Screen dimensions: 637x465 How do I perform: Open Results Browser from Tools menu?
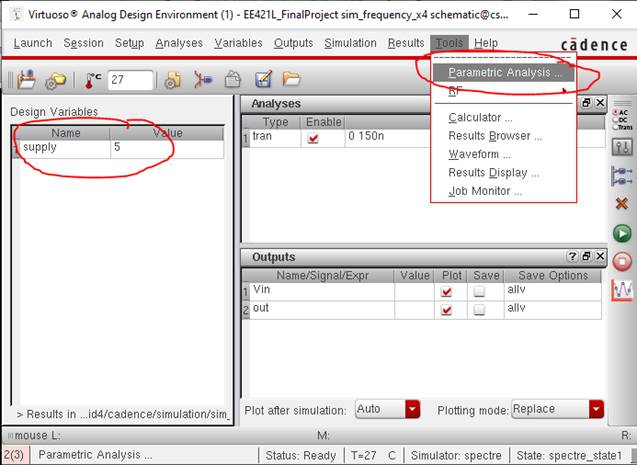click(x=503, y=136)
